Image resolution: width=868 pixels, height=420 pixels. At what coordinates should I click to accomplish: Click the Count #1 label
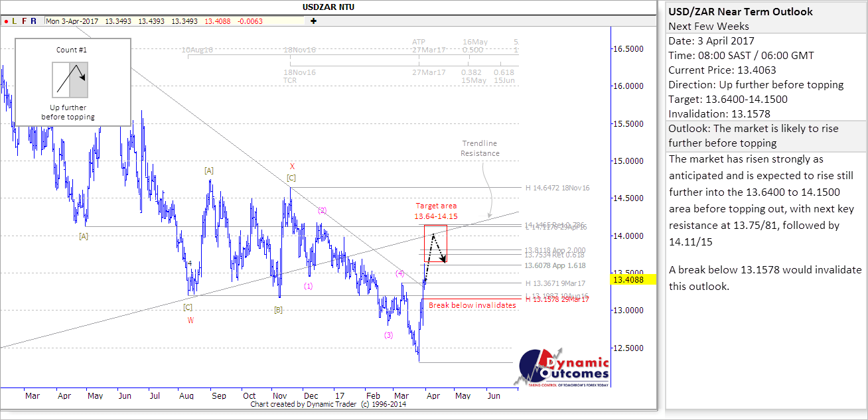[x=72, y=50]
